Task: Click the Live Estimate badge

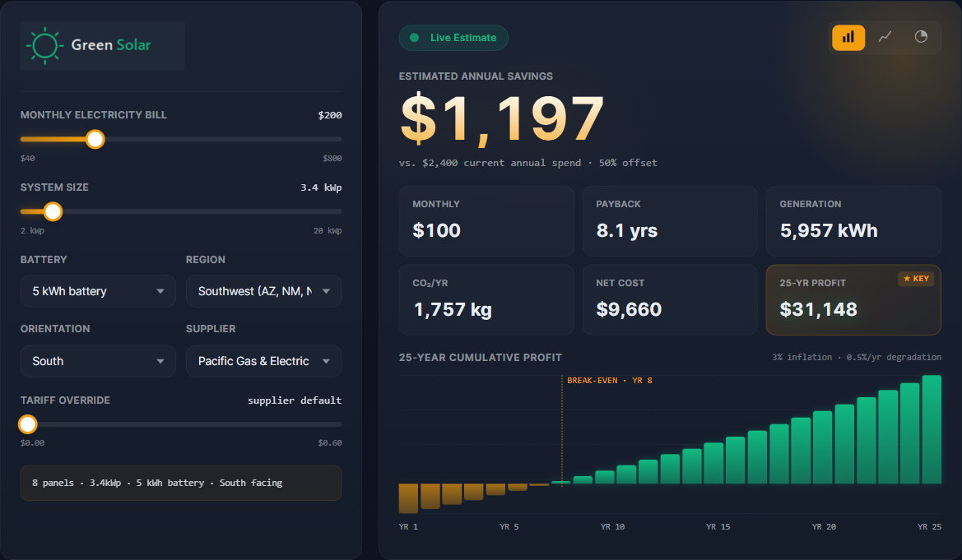Action: tap(453, 37)
